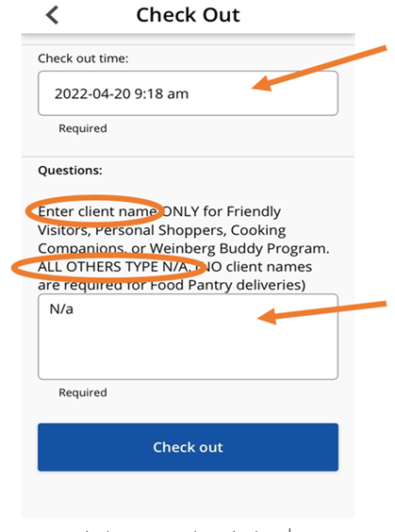Screen dimensions: 395x532
Task: Click the 'Weinberg Buddy Program' text
Action: tap(239, 249)
